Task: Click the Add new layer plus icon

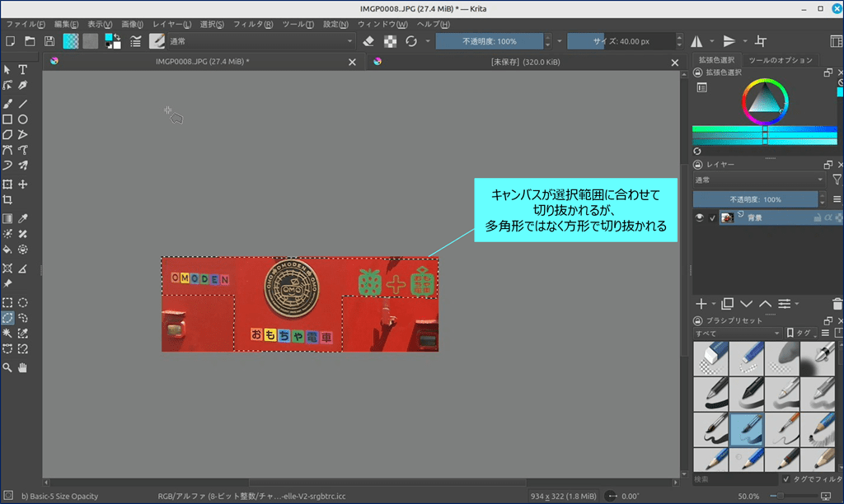Action: [x=701, y=304]
